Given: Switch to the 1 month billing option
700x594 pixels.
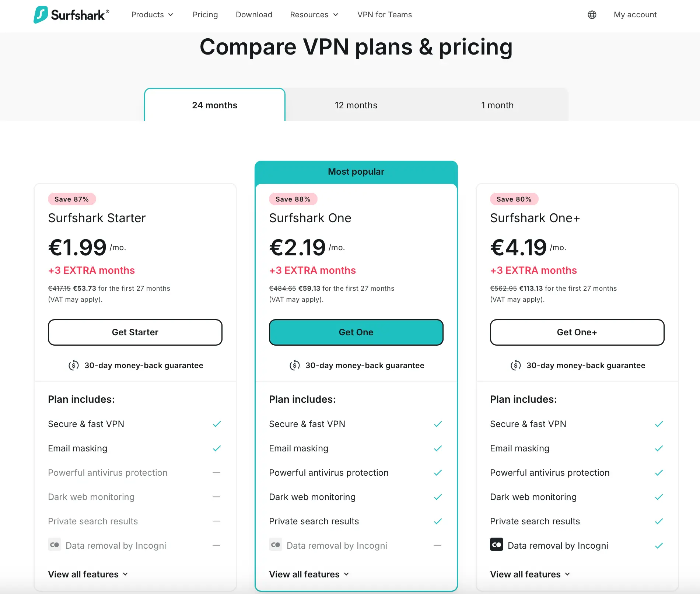Looking at the screenshot, I should (497, 105).
